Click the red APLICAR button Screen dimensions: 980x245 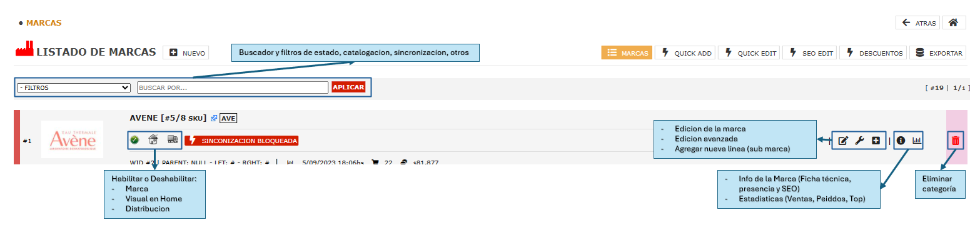[348, 87]
